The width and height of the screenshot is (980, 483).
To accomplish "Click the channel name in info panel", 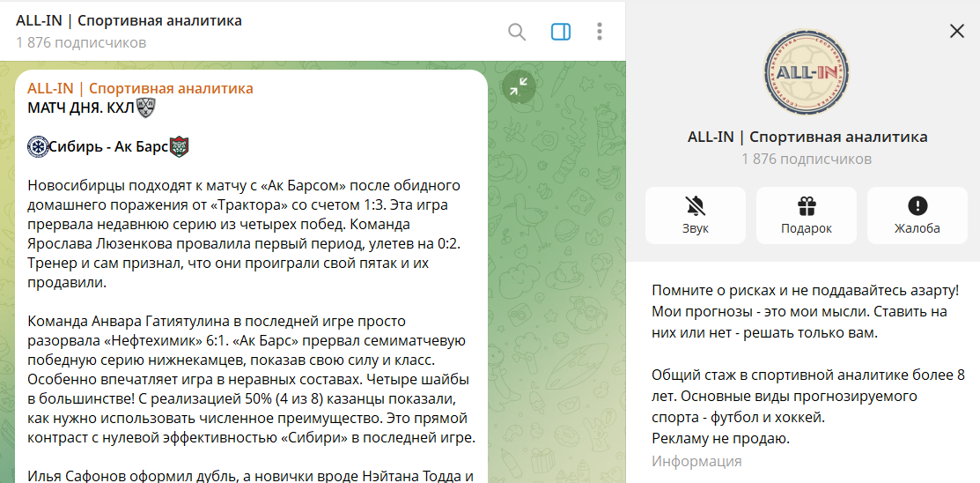I will click(x=807, y=137).
